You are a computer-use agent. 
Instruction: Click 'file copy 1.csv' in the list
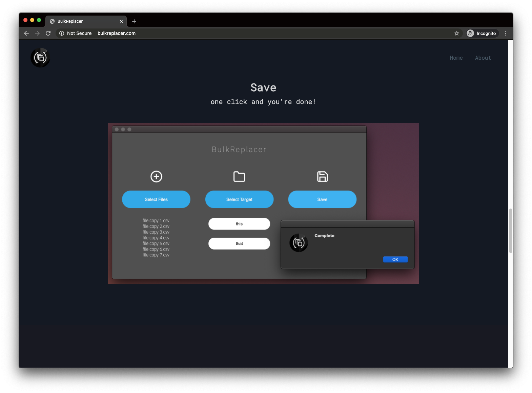click(156, 220)
